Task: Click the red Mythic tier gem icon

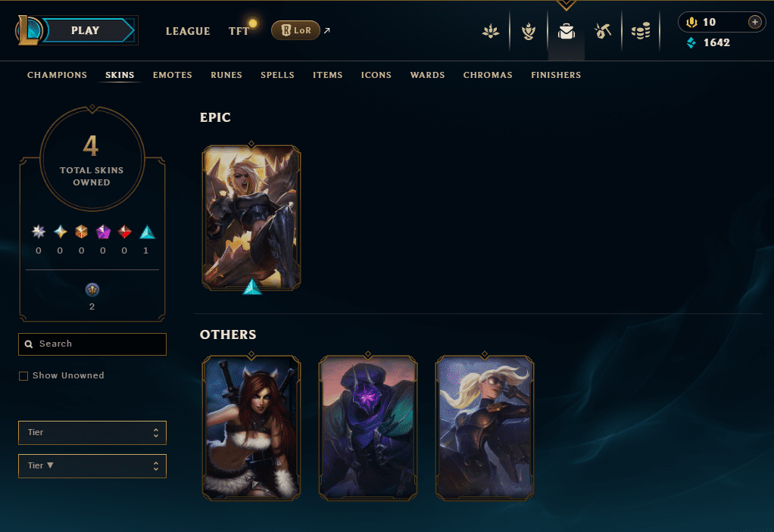Action: click(124, 232)
